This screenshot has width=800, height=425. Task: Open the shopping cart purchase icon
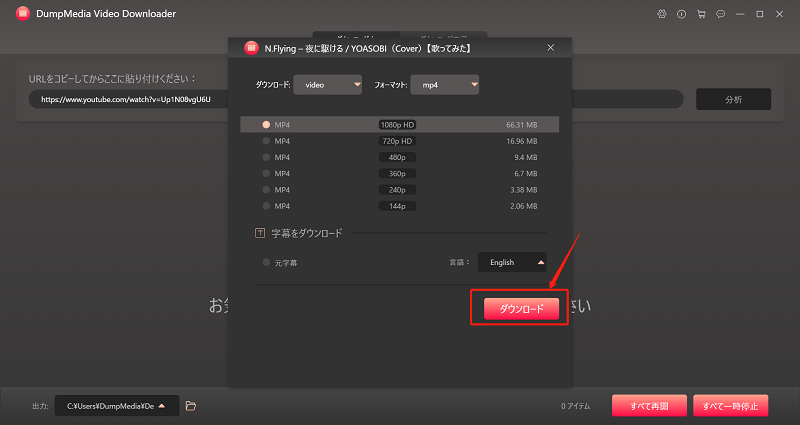coord(701,14)
